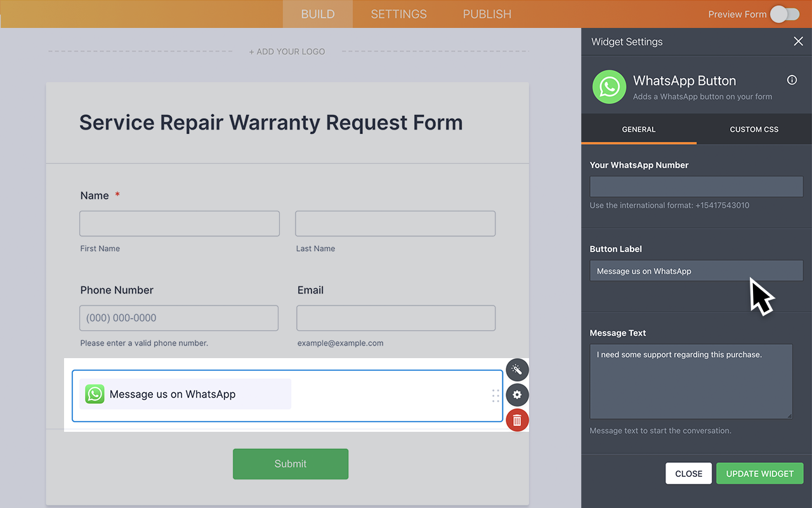
Task: Delete widget using red trash icon
Action: (x=517, y=420)
